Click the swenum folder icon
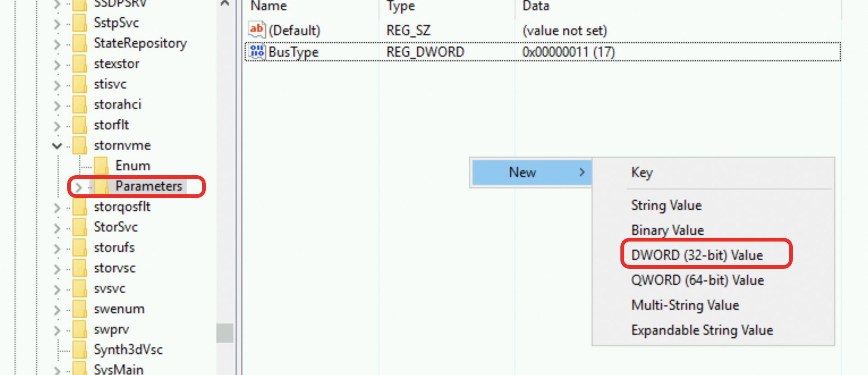The width and height of the screenshot is (868, 375). pyautogui.click(x=80, y=309)
